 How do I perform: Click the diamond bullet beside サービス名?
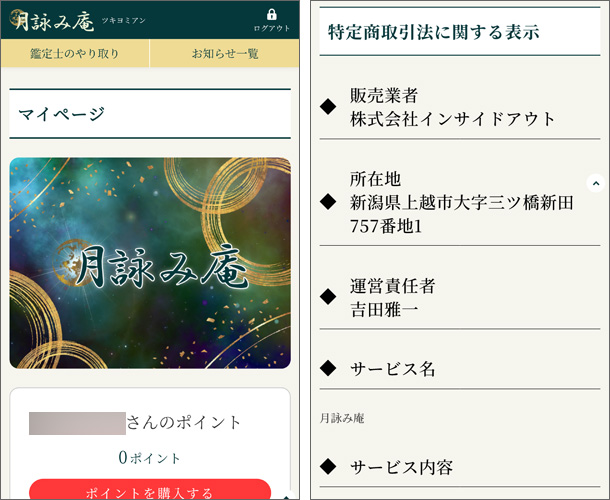327,369
